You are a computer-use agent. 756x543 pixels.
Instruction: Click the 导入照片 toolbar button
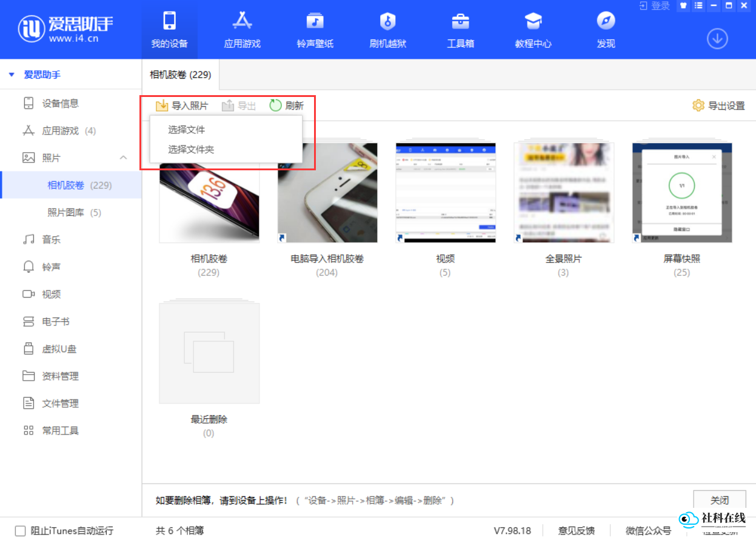pyautogui.click(x=182, y=105)
